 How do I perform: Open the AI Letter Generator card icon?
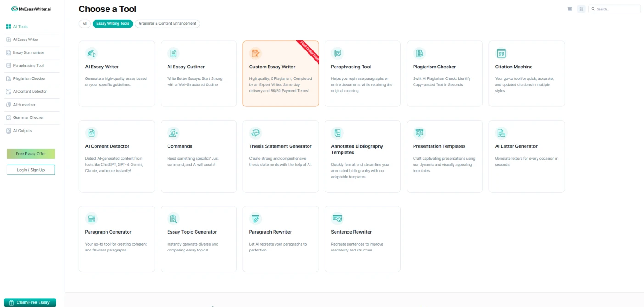501,133
